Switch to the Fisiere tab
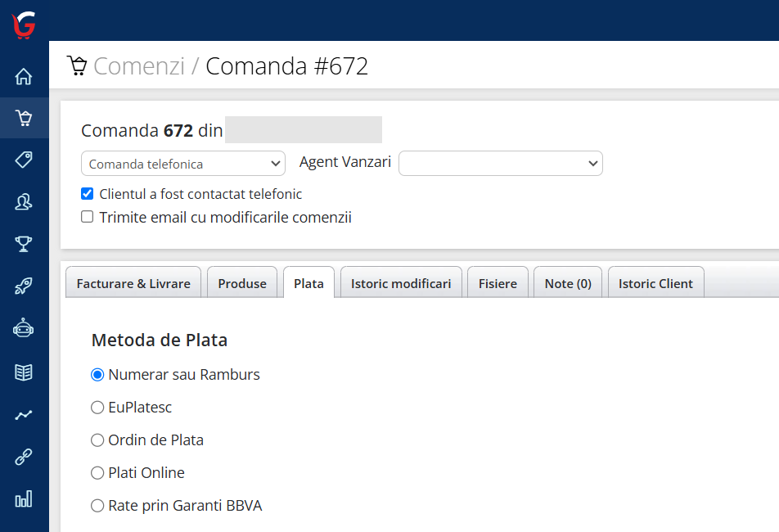This screenshot has width=779, height=532. pos(498,282)
